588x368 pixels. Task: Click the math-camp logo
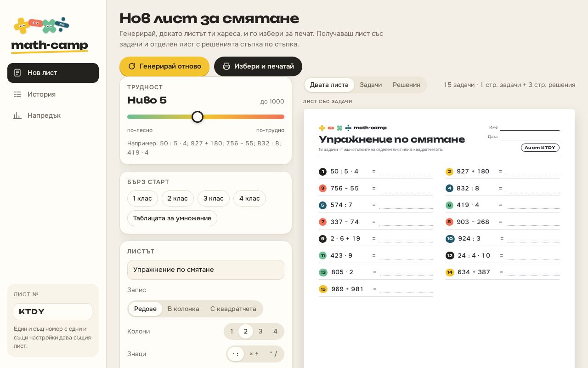[50, 35]
